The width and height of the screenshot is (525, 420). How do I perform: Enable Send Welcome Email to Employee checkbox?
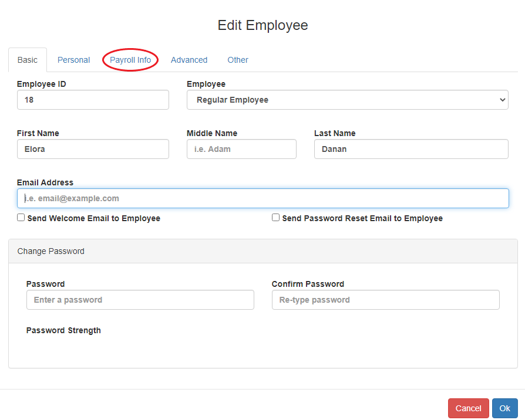click(x=21, y=218)
